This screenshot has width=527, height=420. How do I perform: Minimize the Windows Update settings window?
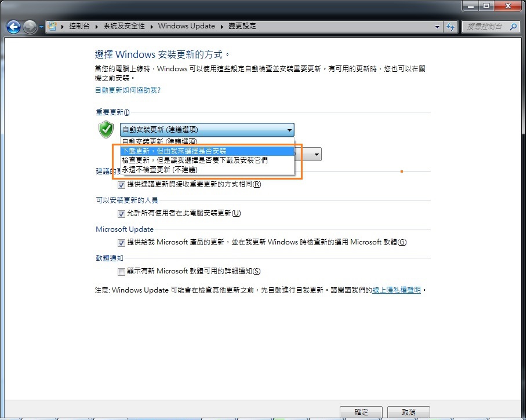(x=471, y=6)
